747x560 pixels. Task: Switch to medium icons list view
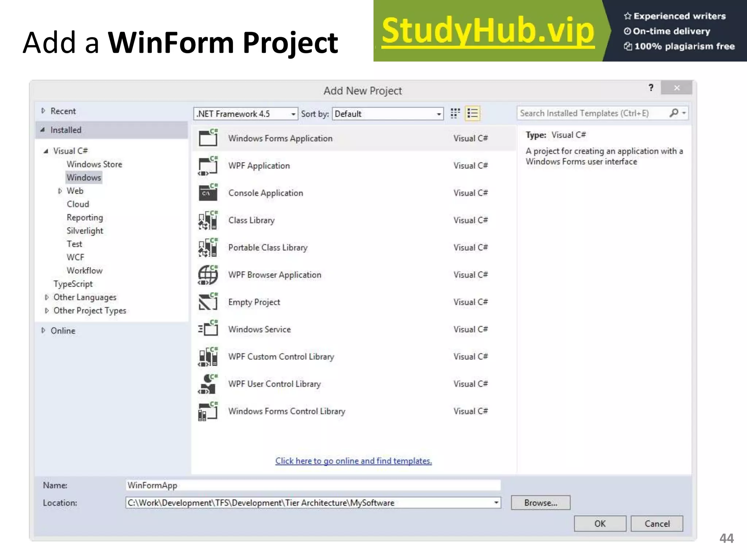pyautogui.click(x=472, y=113)
